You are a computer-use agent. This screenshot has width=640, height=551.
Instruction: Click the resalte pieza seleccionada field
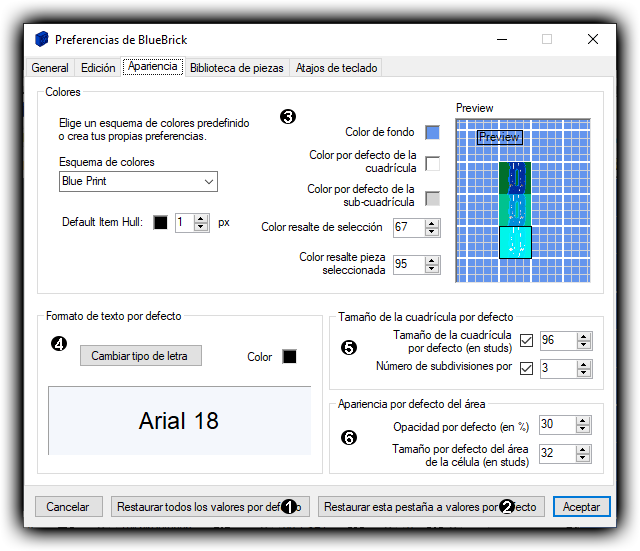[409, 264]
